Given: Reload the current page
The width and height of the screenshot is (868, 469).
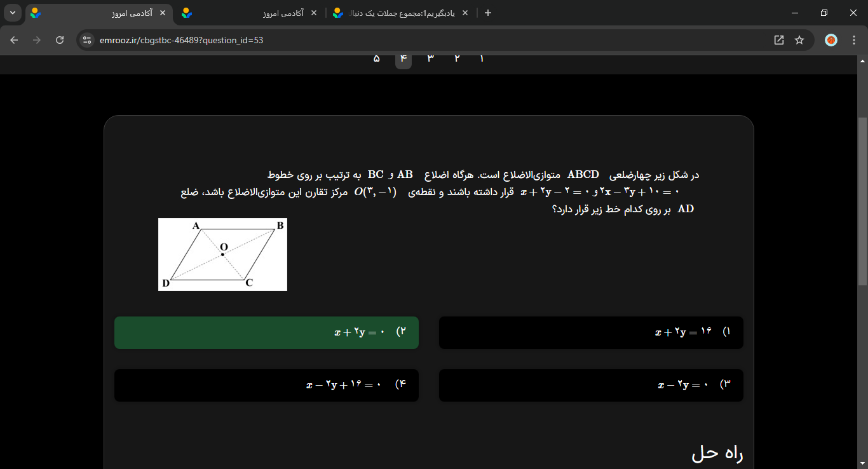Looking at the screenshot, I should coord(60,40).
